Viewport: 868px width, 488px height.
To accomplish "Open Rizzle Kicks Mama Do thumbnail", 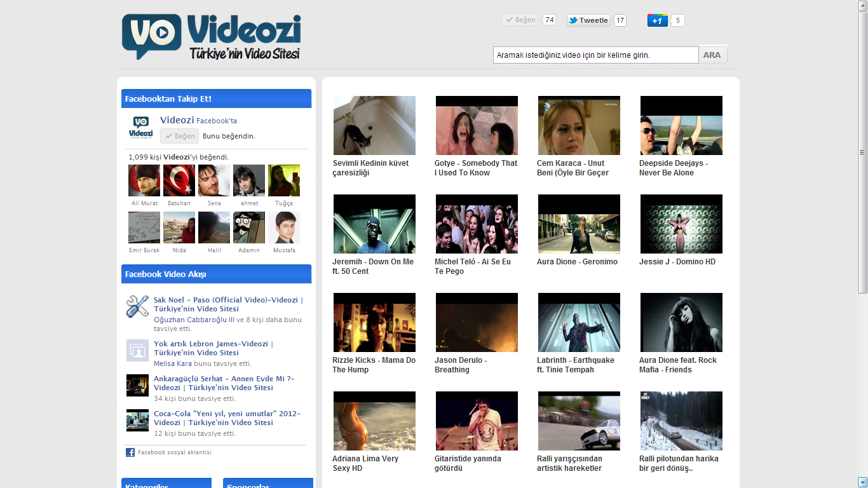I will click(x=374, y=322).
